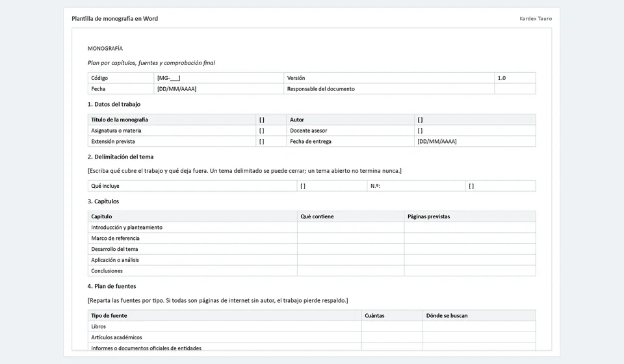Click the 'Qué incluye' cell
The height and width of the screenshot is (364, 624).
(192, 186)
